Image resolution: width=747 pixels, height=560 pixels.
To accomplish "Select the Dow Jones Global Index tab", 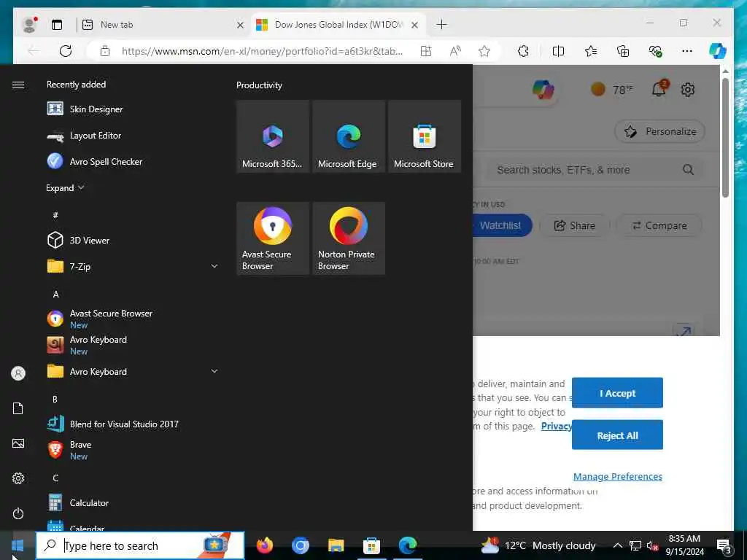I will click(337, 25).
